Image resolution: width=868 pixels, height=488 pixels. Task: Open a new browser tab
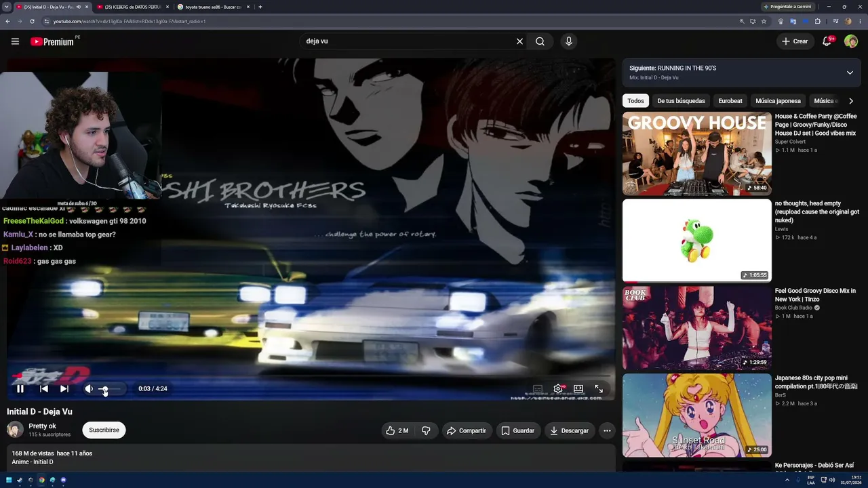point(260,7)
